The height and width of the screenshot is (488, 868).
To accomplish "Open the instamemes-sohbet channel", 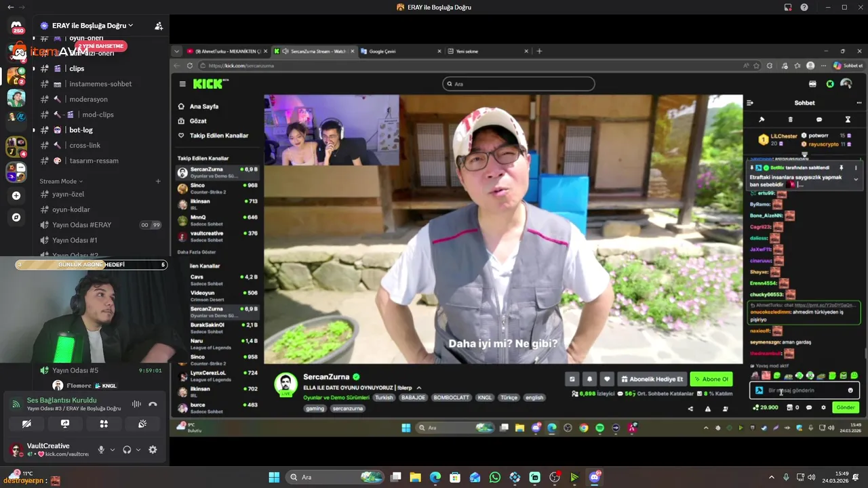I will click(x=101, y=84).
